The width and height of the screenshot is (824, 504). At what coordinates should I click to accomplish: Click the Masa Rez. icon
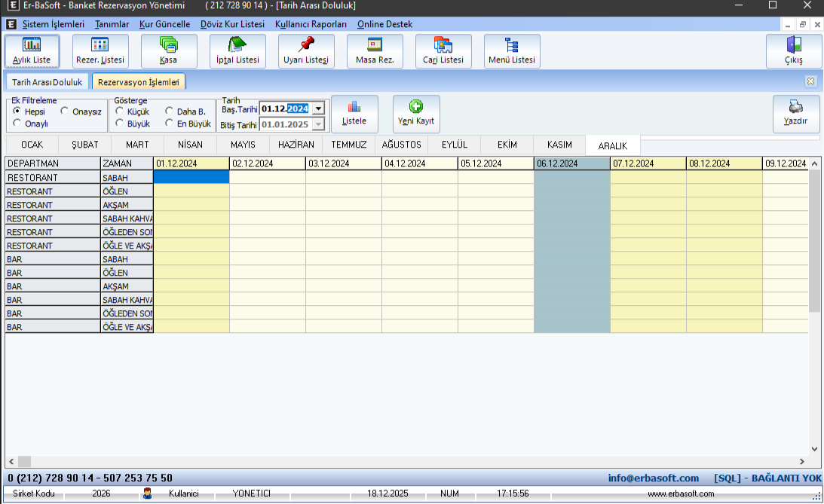pyautogui.click(x=375, y=44)
